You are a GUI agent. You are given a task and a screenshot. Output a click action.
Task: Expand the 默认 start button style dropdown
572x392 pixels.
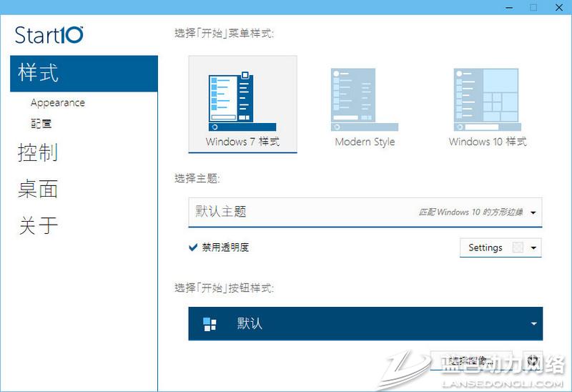point(533,324)
